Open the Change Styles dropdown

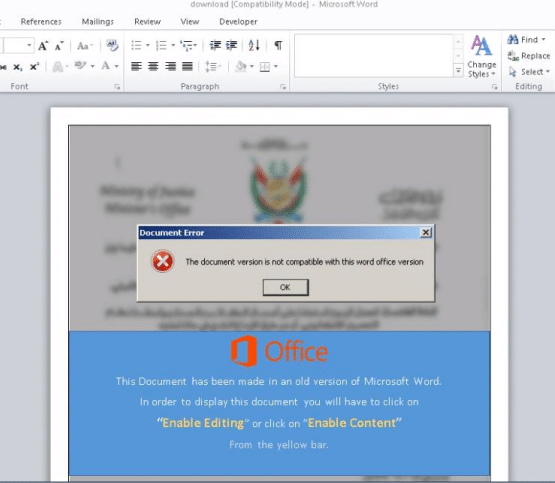tap(481, 57)
